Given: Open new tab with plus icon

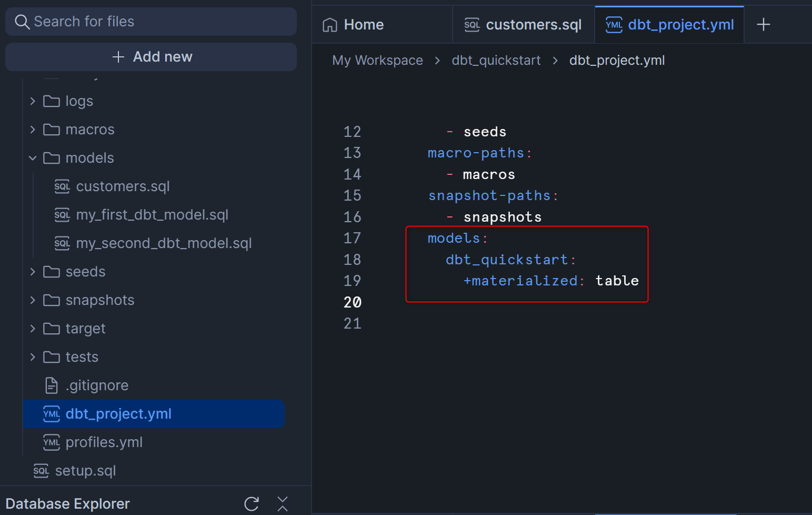Looking at the screenshot, I should pos(763,24).
